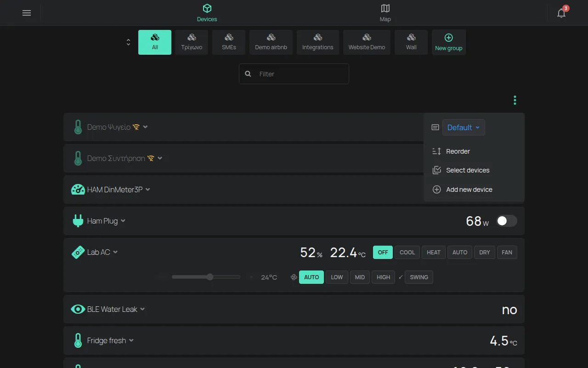Expand the HAM DinMeter3P details

[148, 190]
